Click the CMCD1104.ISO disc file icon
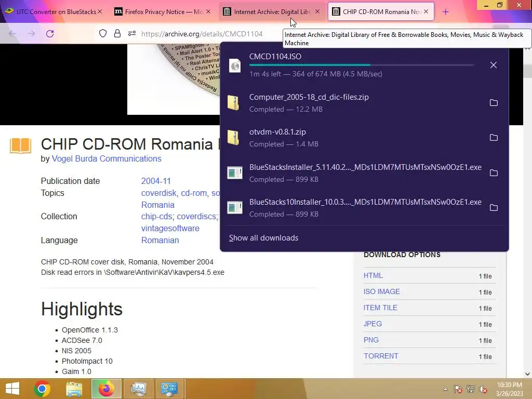This screenshot has width=532, height=399. [235, 65]
